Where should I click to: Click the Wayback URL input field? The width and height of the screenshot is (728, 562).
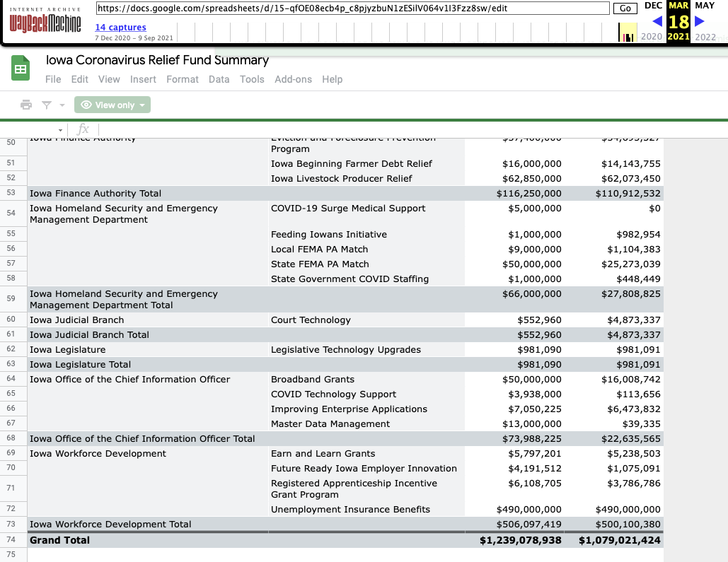coord(353,8)
